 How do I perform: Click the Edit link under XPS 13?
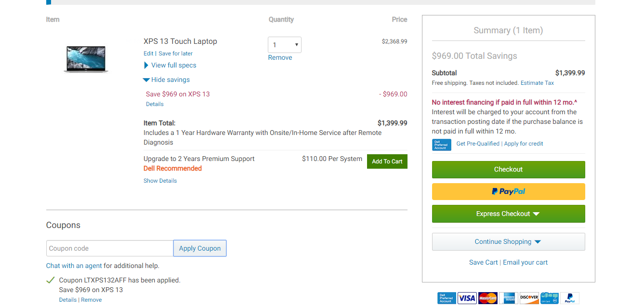(x=148, y=54)
